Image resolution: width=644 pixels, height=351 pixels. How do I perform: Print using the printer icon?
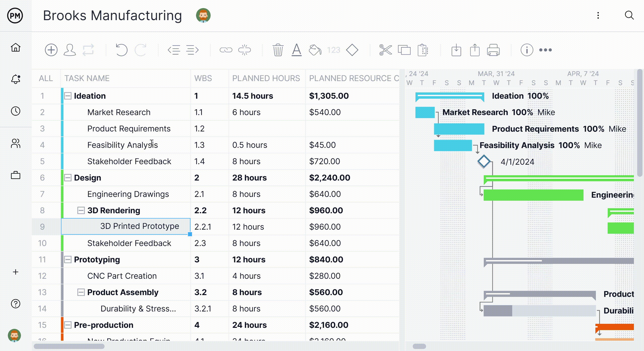(x=493, y=50)
